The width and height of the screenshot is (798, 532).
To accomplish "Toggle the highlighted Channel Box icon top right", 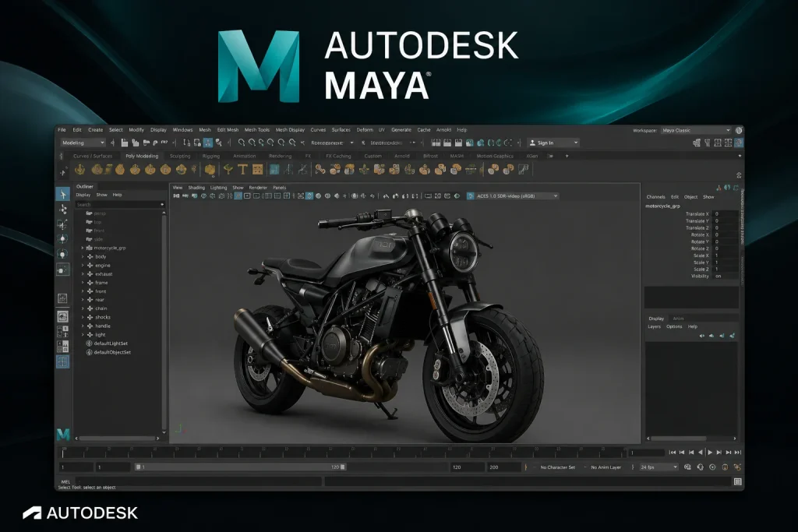I will tap(738, 143).
